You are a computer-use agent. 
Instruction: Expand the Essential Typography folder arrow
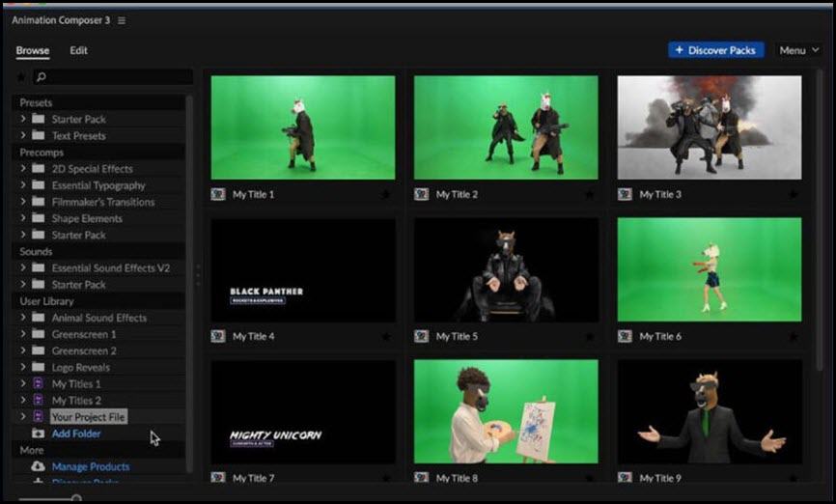click(23, 184)
